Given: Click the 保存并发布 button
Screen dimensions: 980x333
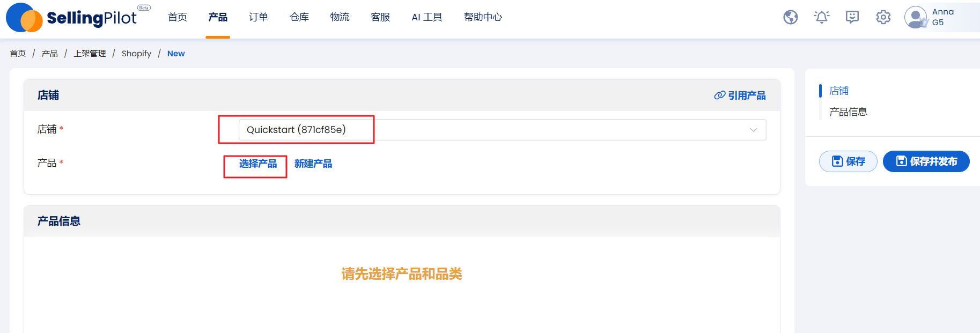Looking at the screenshot, I should pos(926,161).
